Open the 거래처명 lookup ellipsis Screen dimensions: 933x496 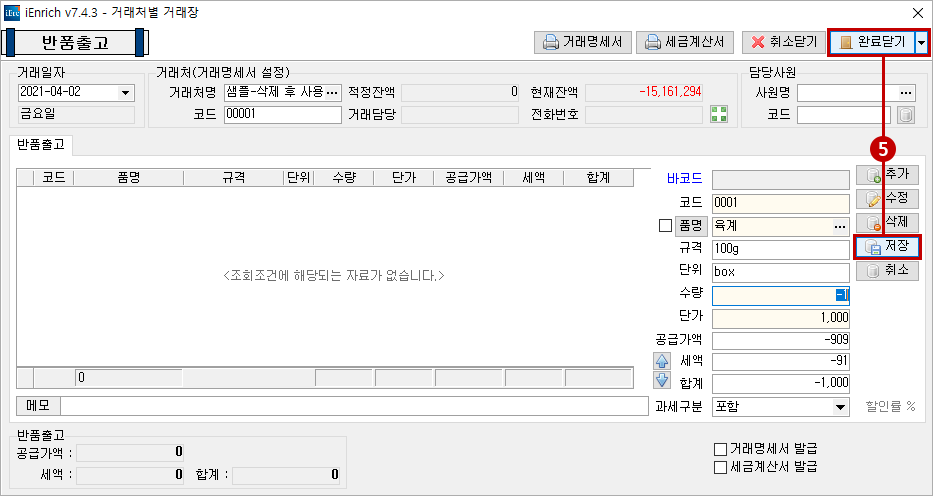333,92
